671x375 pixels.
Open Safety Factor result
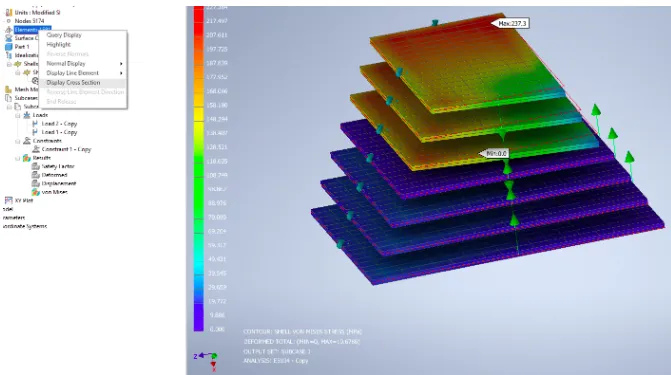click(x=58, y=167)
